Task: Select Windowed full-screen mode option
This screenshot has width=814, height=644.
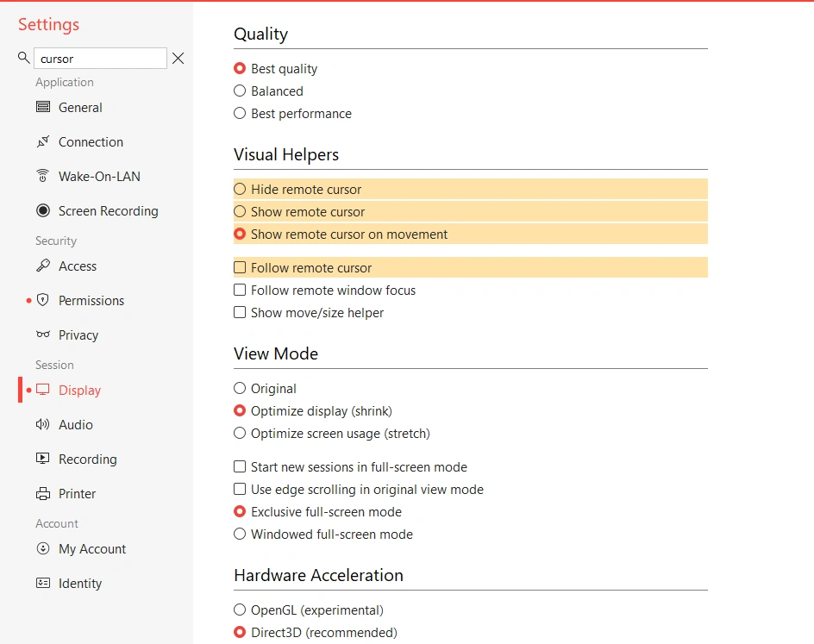Action: [x=240, y=535]
